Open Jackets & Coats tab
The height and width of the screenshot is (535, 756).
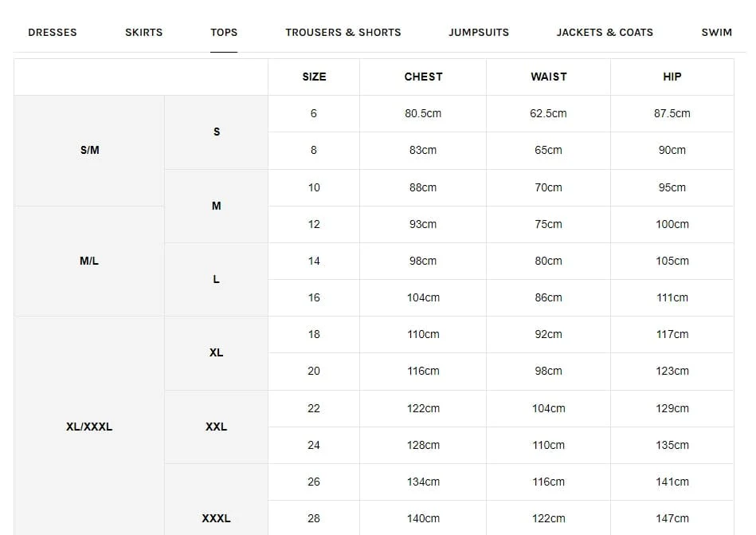[x=605, y=33]
